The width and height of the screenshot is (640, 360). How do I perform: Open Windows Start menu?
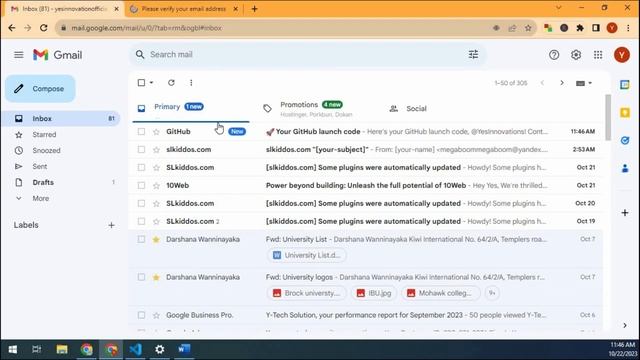click(13, 349)
